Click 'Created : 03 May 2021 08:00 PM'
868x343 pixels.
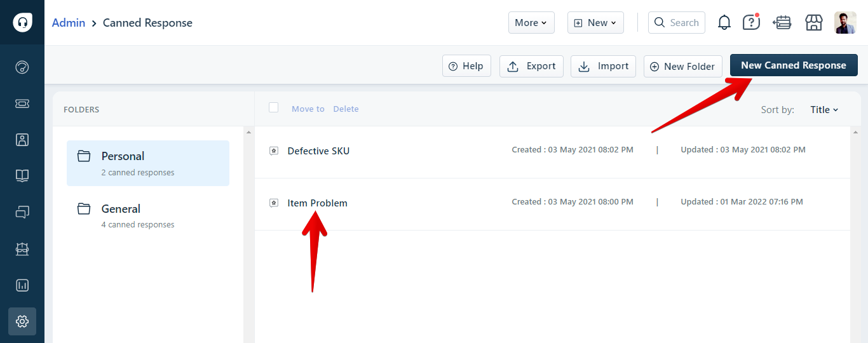point(573,202)
